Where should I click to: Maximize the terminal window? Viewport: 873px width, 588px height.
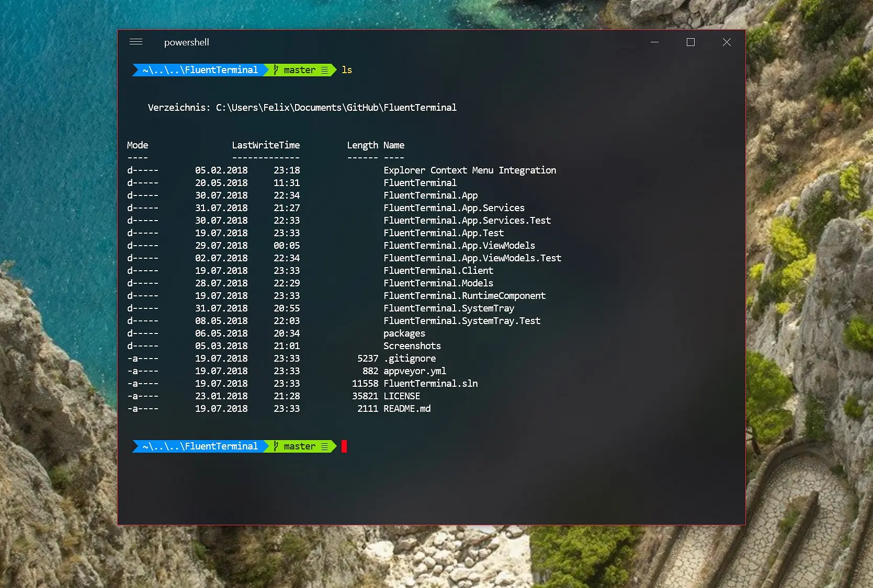click(690, 42)
